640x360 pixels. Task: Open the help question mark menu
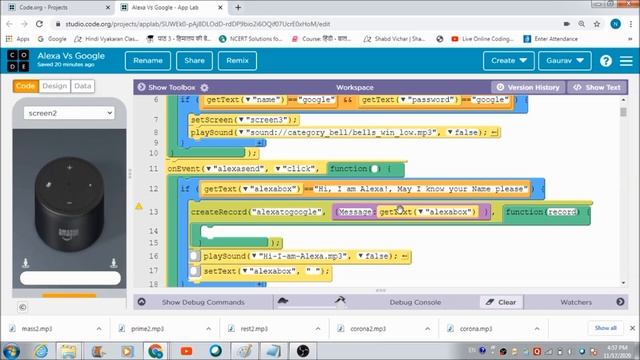[606, 61]
